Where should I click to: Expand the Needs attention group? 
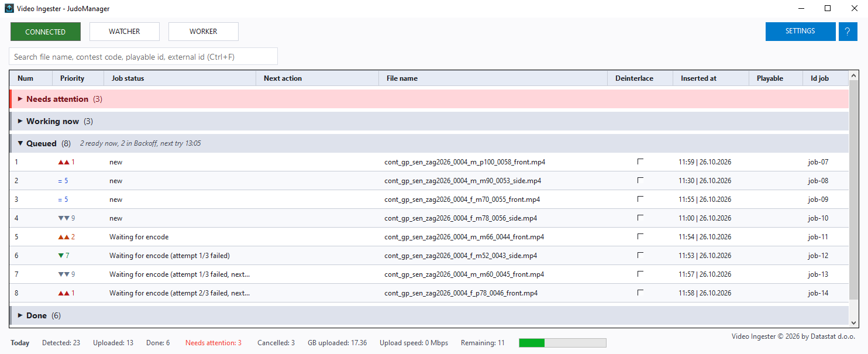pos(20,99)
